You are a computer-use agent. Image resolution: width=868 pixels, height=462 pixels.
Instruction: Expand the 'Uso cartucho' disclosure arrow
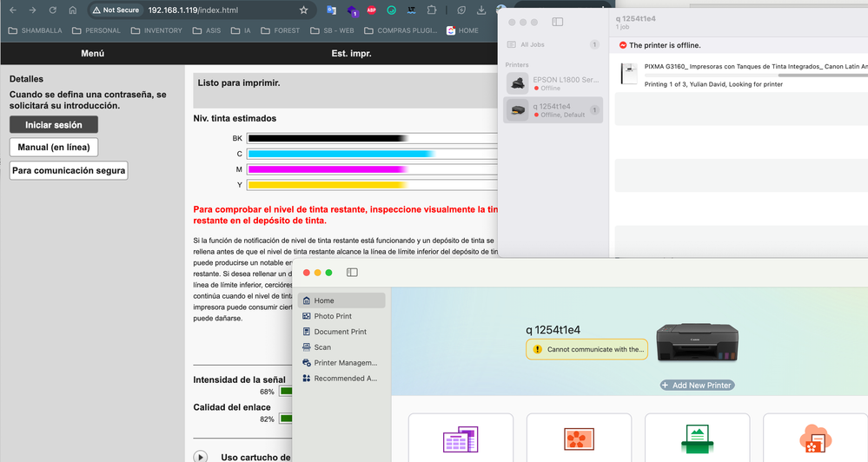[201, 457]
